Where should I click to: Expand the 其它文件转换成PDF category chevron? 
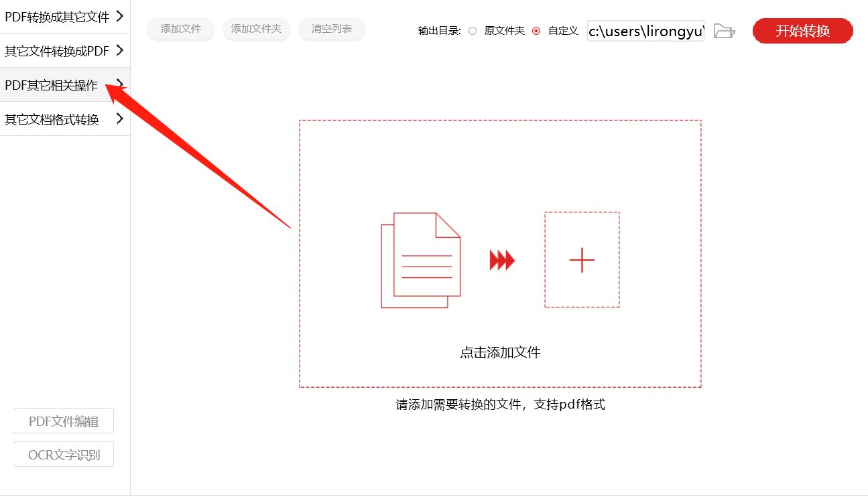click(x=121, y=50)
